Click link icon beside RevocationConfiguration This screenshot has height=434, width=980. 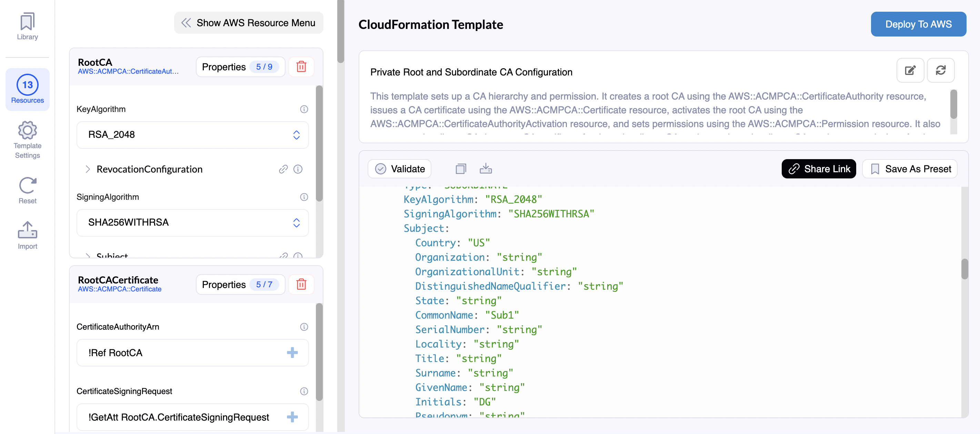tap(283, 169)
